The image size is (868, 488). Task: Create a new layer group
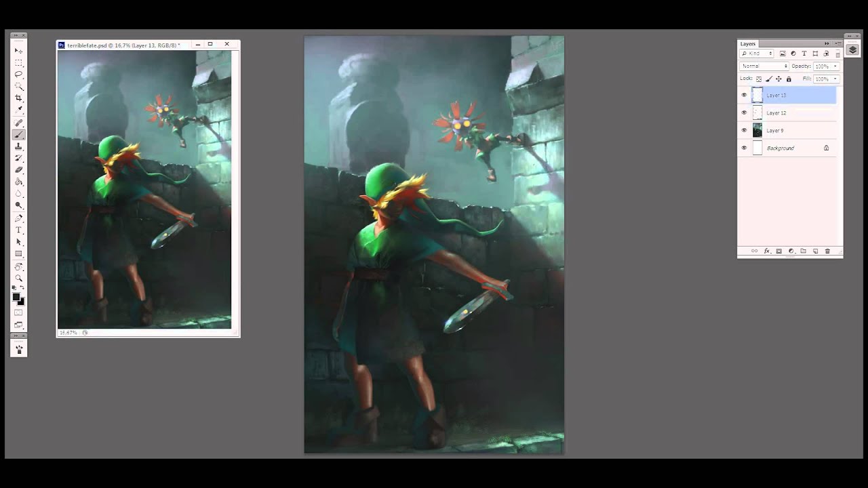[x=803, y=251]
